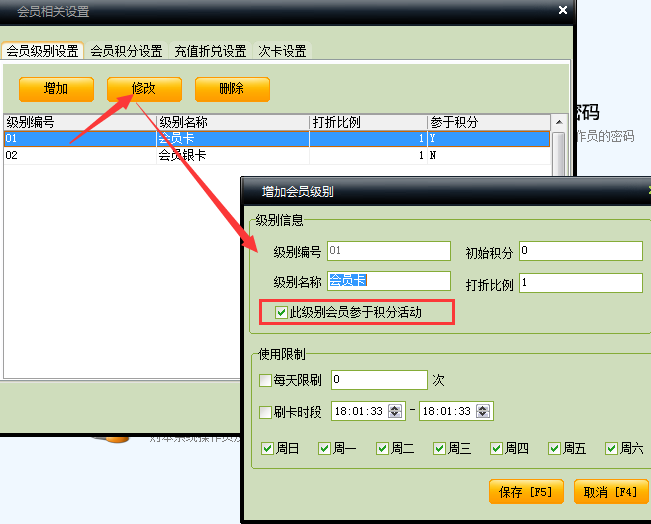Enable the 刷卡时段 checkbox
This screenshot has width=651, height=524.
266,412
